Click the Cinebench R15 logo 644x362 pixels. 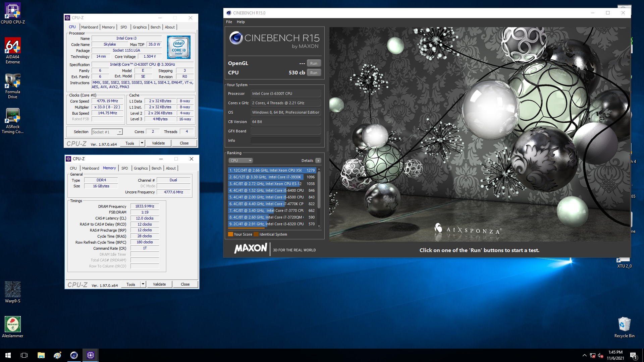click(x=274, y=40)
